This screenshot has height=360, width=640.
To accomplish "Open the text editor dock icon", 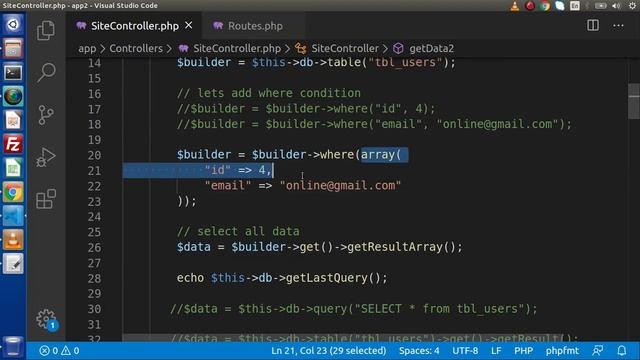I will click(x=13, y=264).
